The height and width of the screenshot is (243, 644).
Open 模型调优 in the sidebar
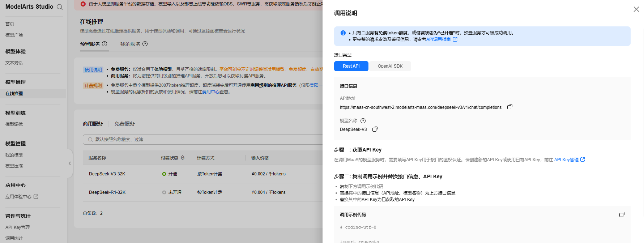14,124
